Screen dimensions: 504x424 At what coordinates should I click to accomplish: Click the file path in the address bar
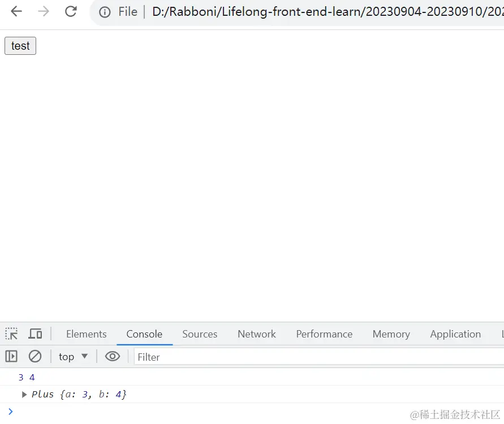pos(328,11)
